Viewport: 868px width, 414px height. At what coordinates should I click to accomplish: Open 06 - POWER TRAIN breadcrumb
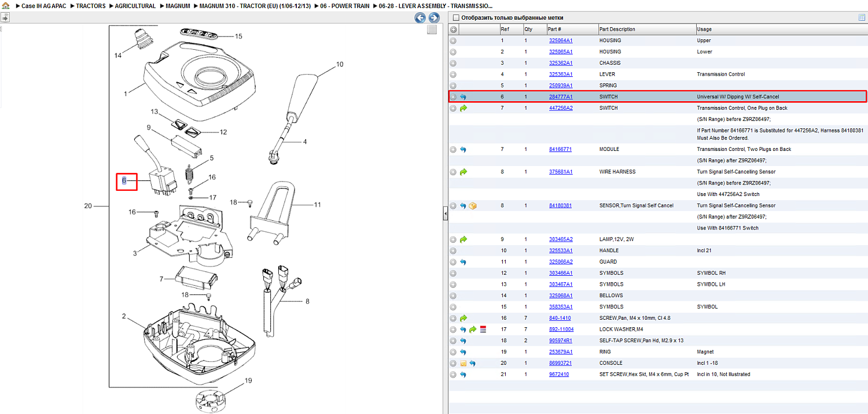click(344, 6)
